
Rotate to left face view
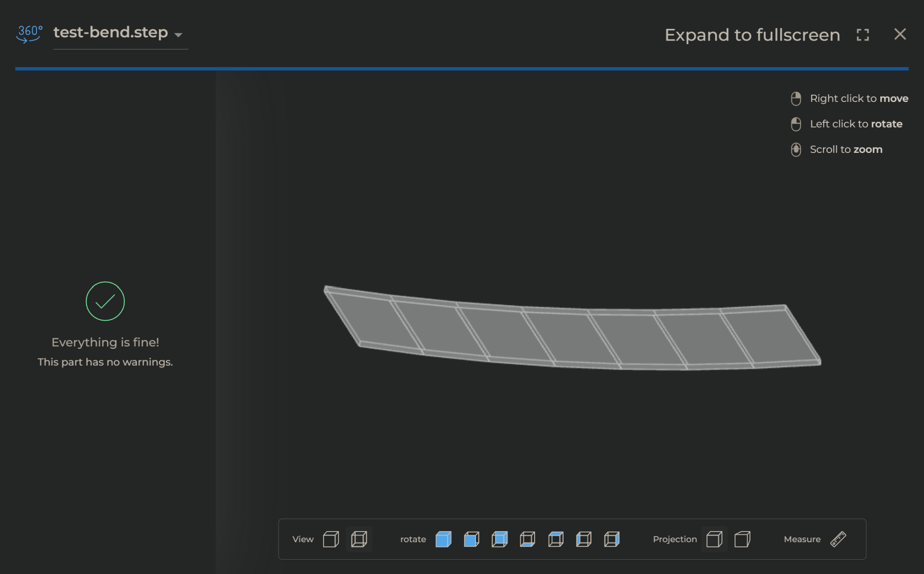point(584,539)
